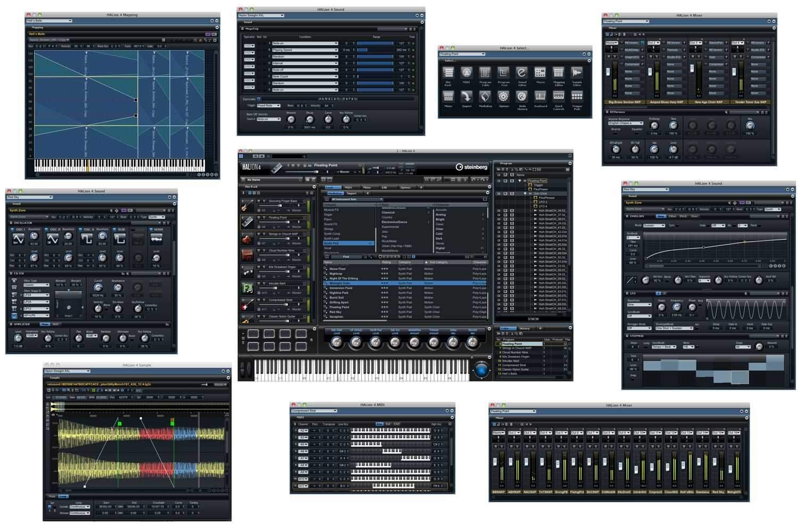The height and width of the screenshot is (532, 798).
Task: Open Filter Type Classic dropdown
Action: [37, 285]
